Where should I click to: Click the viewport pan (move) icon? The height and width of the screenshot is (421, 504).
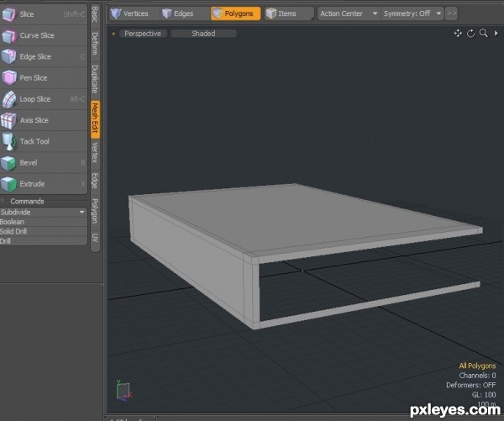tap(458, 33)
